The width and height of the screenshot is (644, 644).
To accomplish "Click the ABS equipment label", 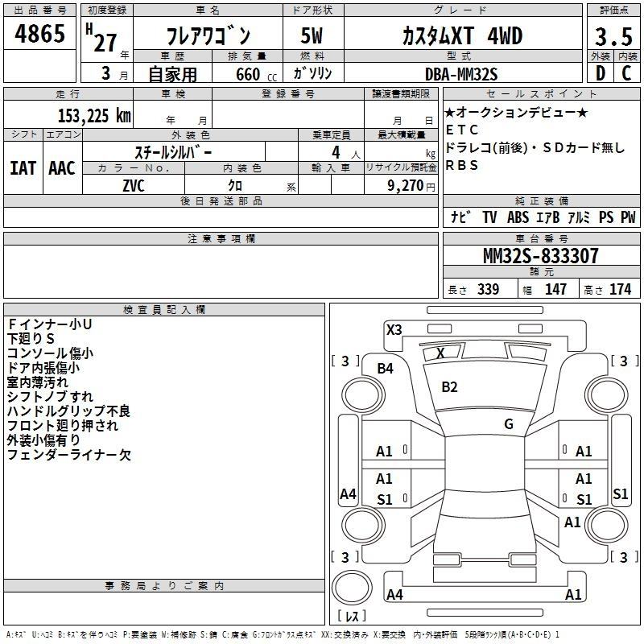I will 518,217.
